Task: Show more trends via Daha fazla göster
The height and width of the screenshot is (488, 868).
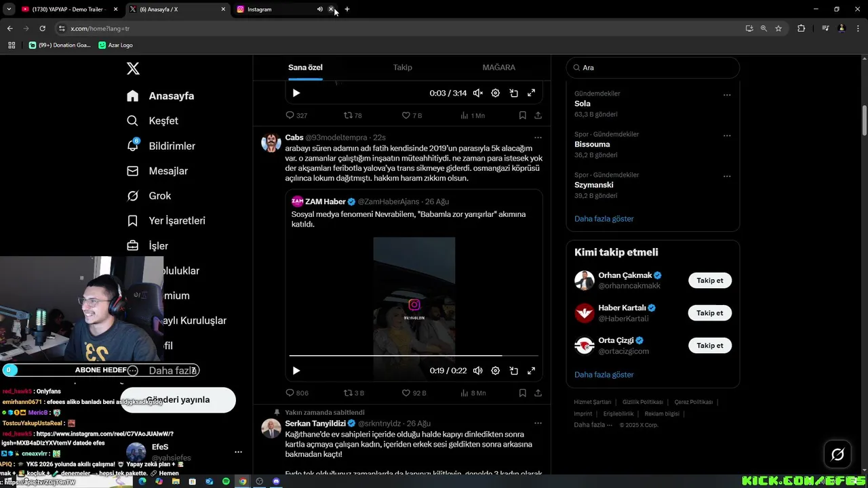Action: [604, 219]
